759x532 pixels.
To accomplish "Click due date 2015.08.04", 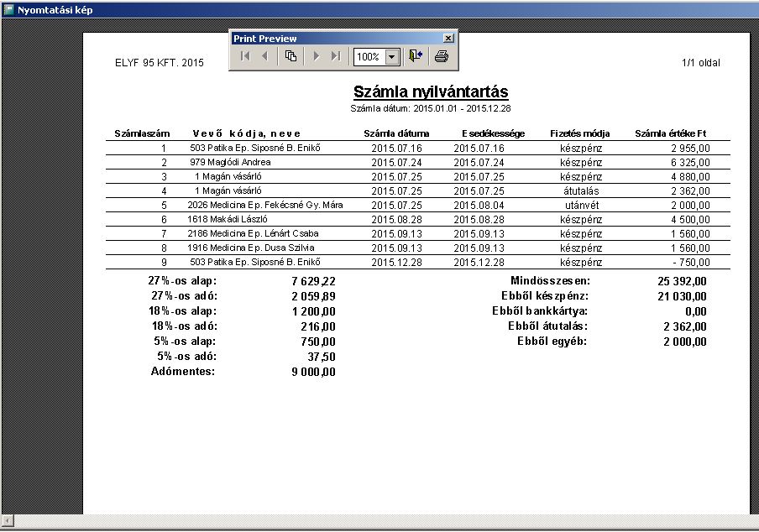I will click(x=479, y=205).
